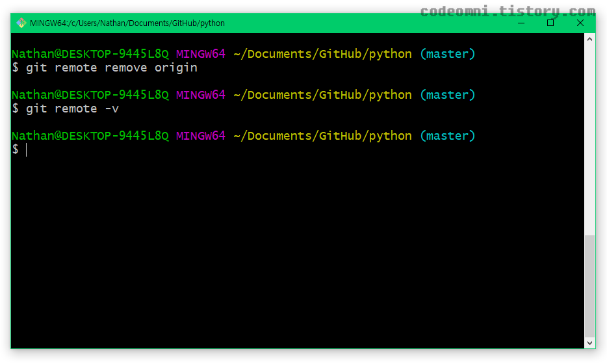The height and width of the screenshot is (364, 607).
Task: Click the first Nathan@DESKTOP-9445L8Q prompt text
Action: (90, 54)
